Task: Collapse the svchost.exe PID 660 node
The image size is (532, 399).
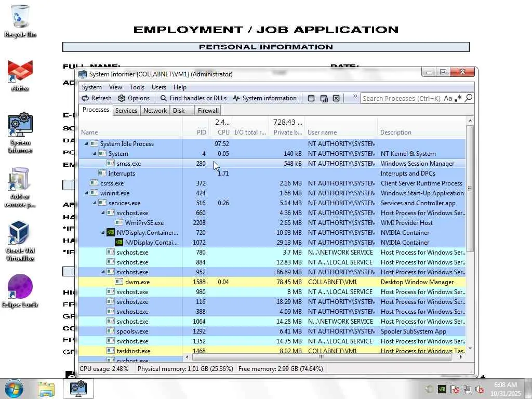Action: 103,212
